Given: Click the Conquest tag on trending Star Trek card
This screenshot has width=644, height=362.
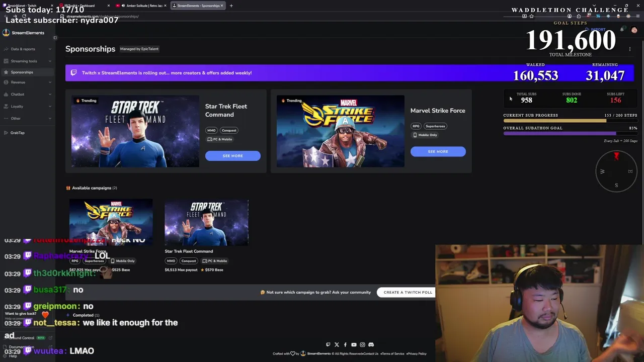Looking at the screenshot, I should tap(229, 130).
